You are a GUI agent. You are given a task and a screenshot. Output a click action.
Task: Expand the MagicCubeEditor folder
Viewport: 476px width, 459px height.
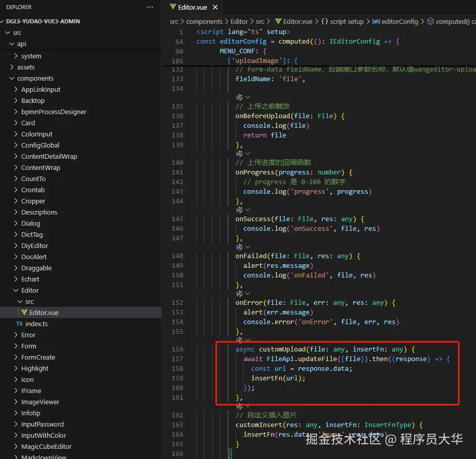coord(16,446)
